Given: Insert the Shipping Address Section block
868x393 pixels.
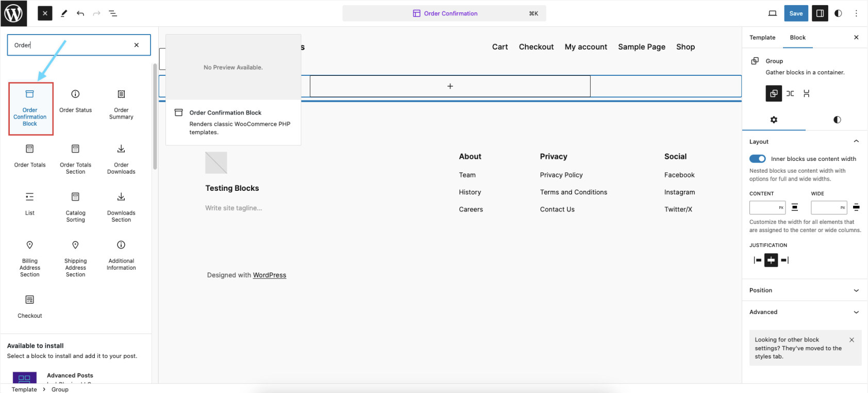Looking at the screenshot, I should tap(76, 259).
